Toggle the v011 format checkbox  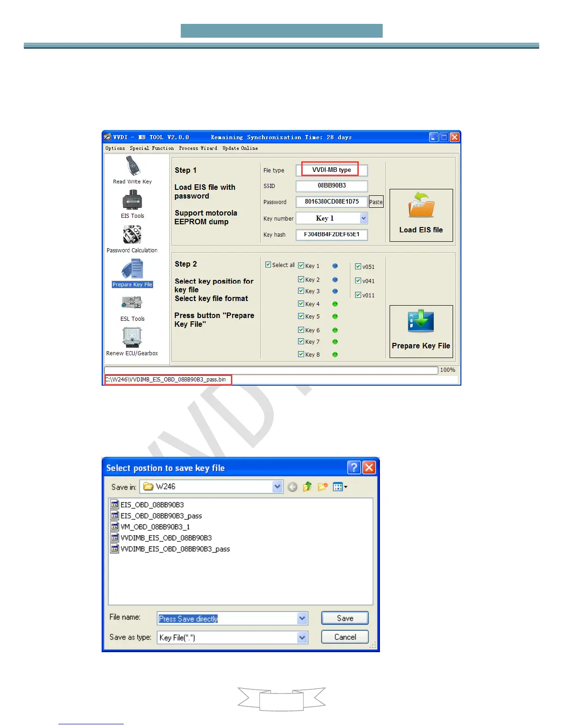point(358,295)
